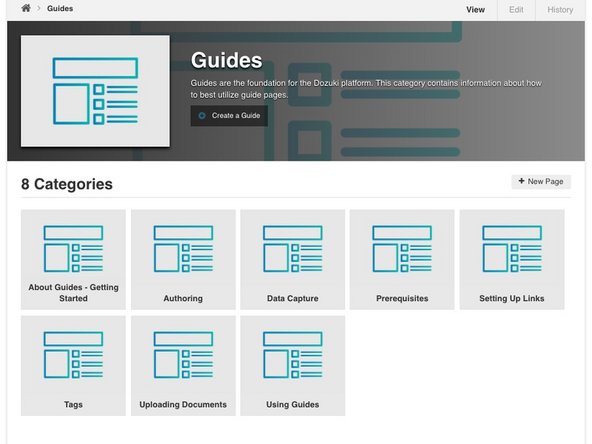Click the 'Setting Up Links' label text

point(512,298)
